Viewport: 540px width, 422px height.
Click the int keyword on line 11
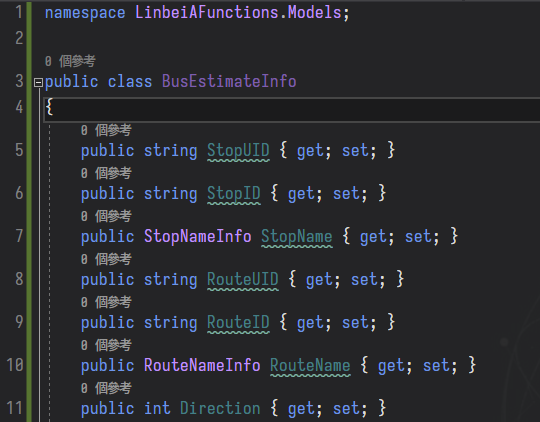click(x=157, y=408)
